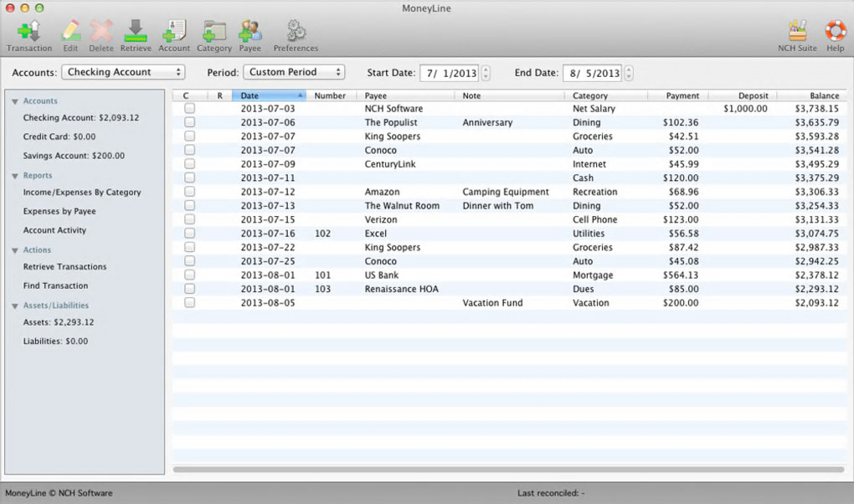Viewport: 854px width, 504px height.
Task: Open the Accounts dropdown showing Checking Account
Action: 123,73
